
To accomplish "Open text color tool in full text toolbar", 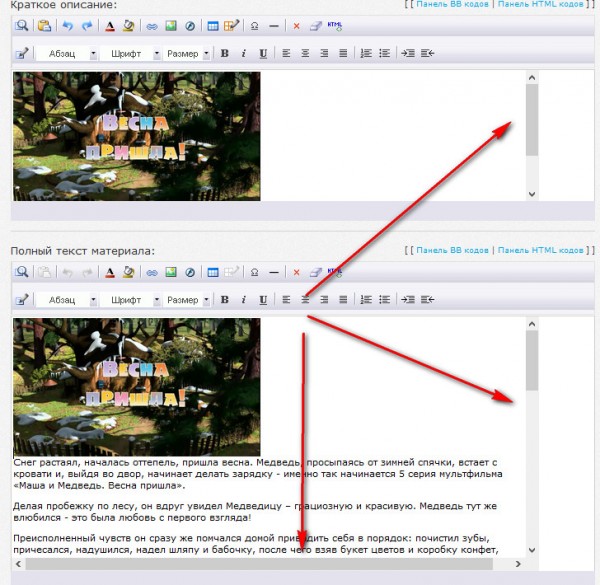I will [x=110, y=272].
